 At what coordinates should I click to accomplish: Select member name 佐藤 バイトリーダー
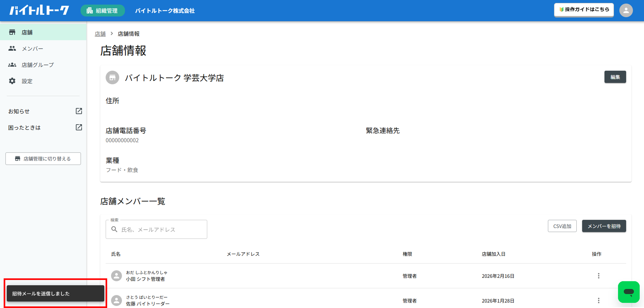148,304
